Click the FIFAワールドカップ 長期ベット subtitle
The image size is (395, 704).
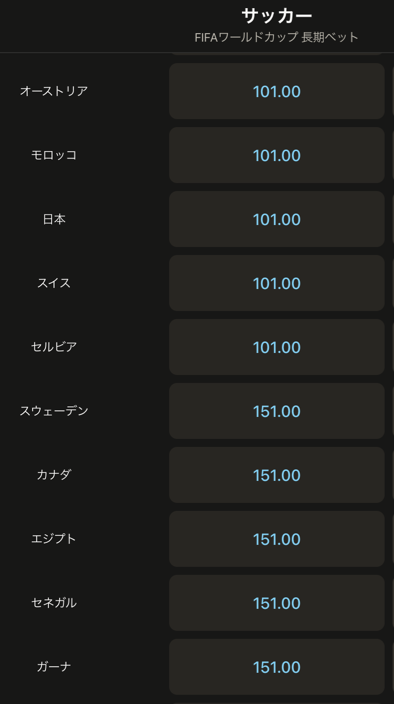pyautogui.click(x=276, y=37)
